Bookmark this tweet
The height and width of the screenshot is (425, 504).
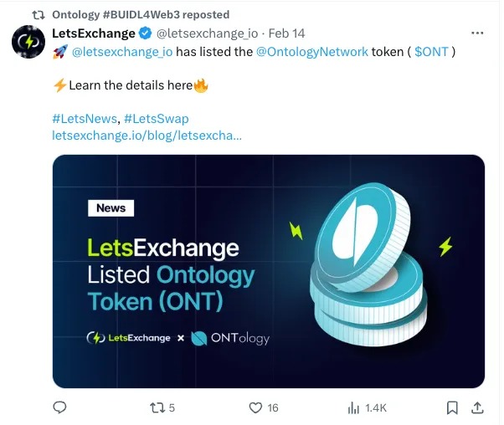point(452,407)
